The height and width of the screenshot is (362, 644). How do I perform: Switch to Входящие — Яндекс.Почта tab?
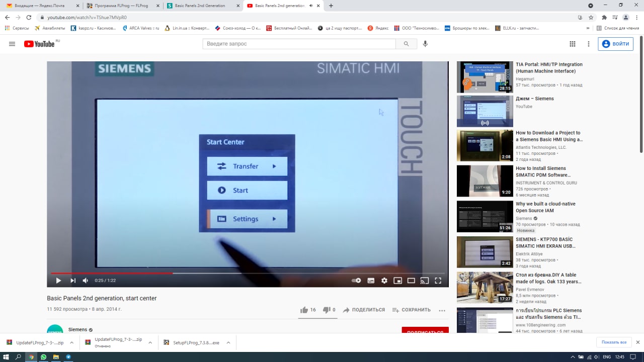[x=41, y=6]
